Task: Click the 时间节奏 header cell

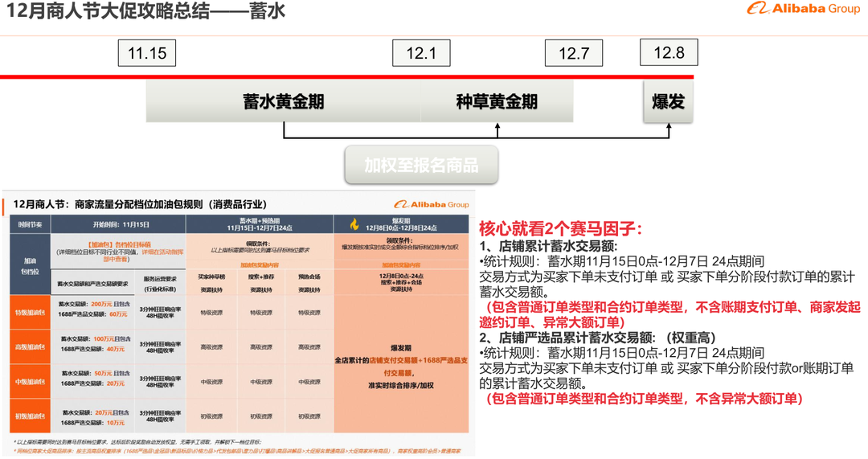Action: 30,224
